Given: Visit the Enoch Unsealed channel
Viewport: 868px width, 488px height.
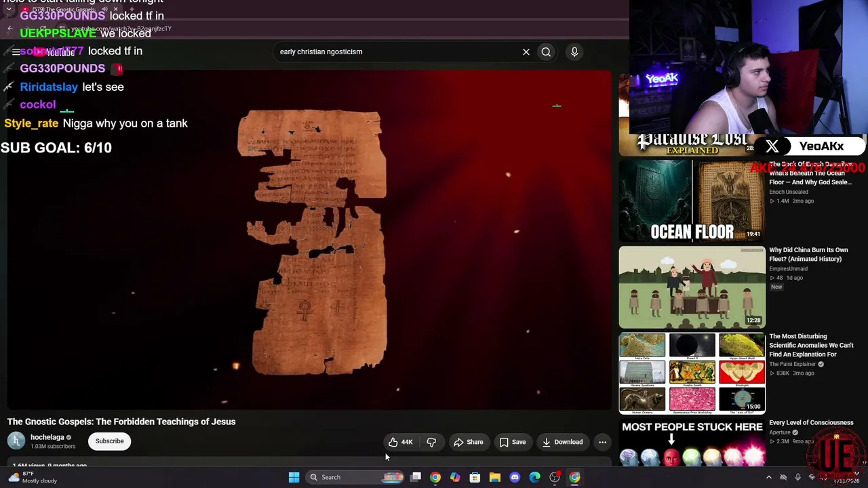Looking at the screenshot, I should pos(788,192).
